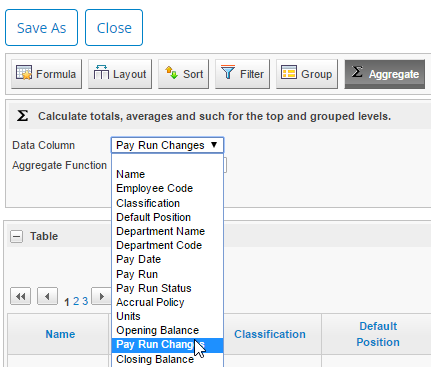
Task: Select highlighted Pay Run Changes option
Action: pos(167,345)
